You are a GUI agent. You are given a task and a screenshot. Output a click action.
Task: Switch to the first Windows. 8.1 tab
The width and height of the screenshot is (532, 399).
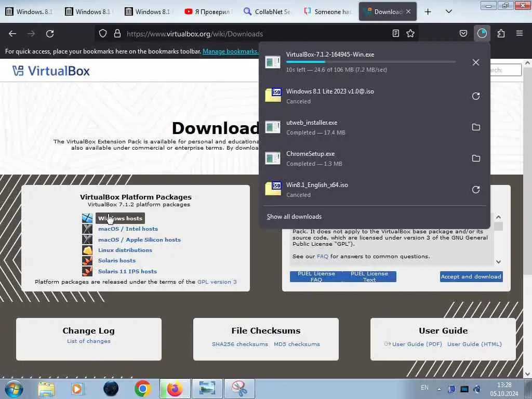click(29, 12)
